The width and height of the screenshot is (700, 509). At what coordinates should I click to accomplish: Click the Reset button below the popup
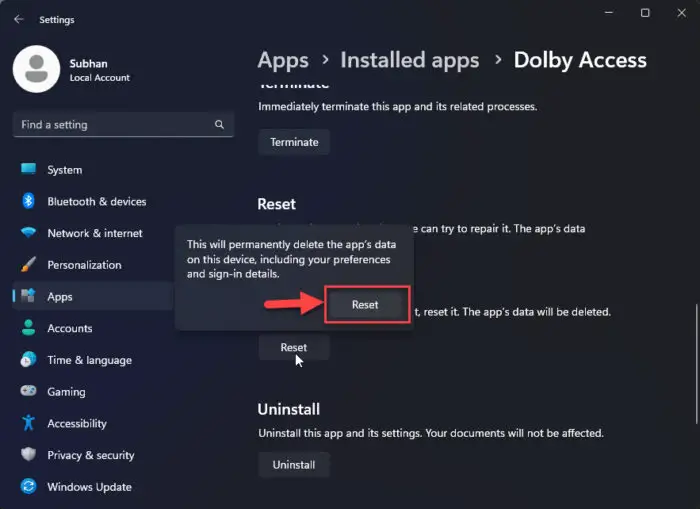coord(294,347)
